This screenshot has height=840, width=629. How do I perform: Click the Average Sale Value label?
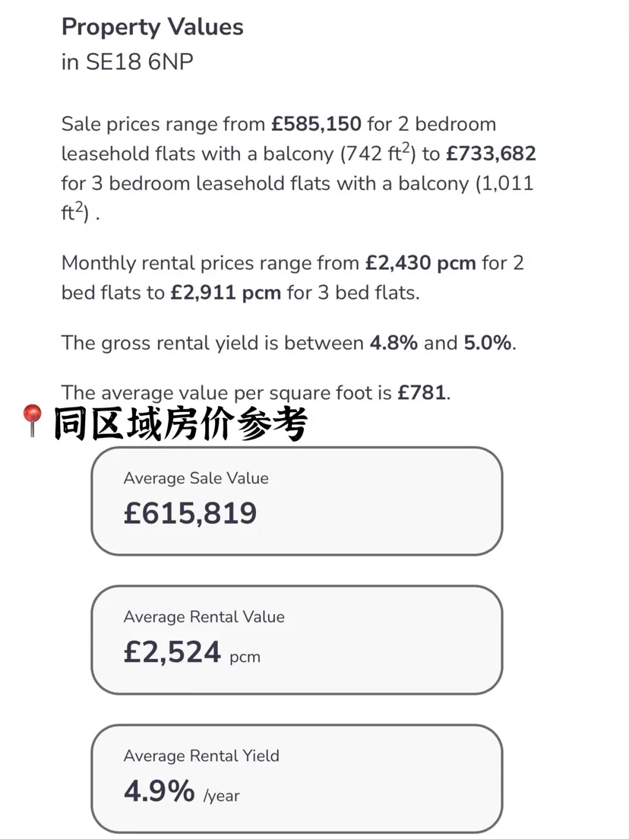coord(196,478)
